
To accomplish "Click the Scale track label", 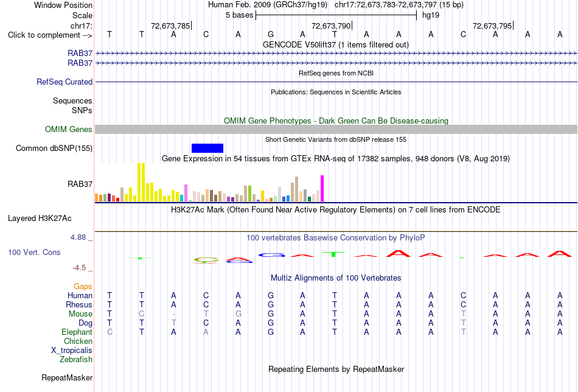I will 82,15.
